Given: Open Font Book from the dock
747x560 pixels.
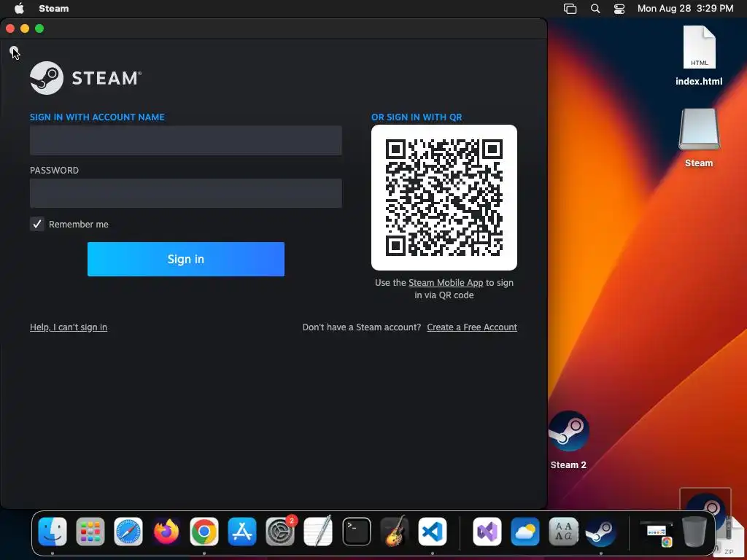Looking at the screenshot, I should click(563, 531).
